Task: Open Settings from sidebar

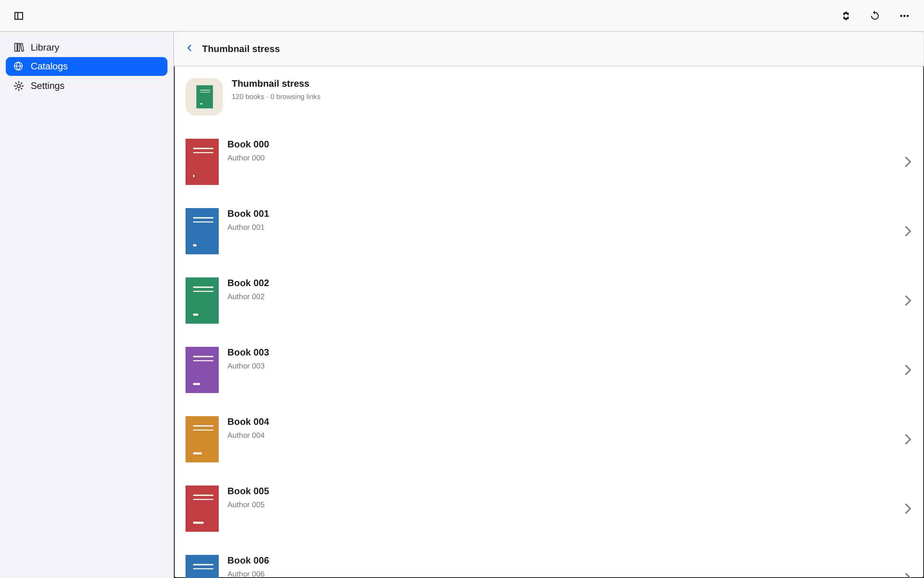Action: [87, 86]
